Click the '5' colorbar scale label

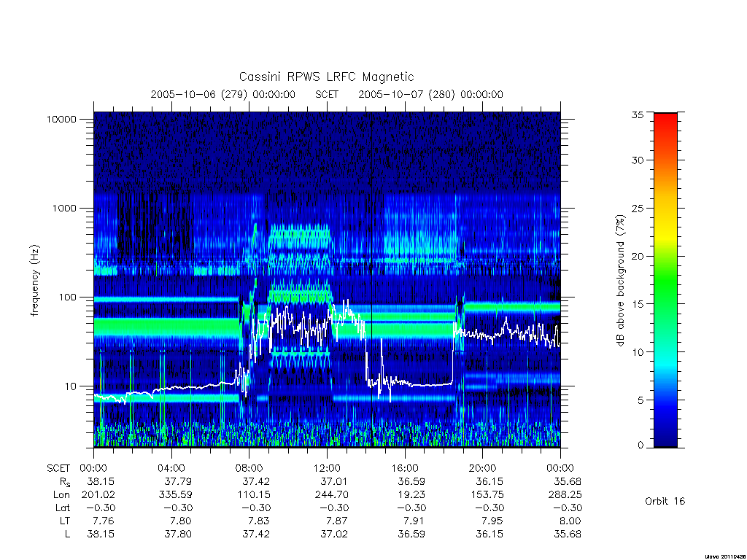pos(640,400)
